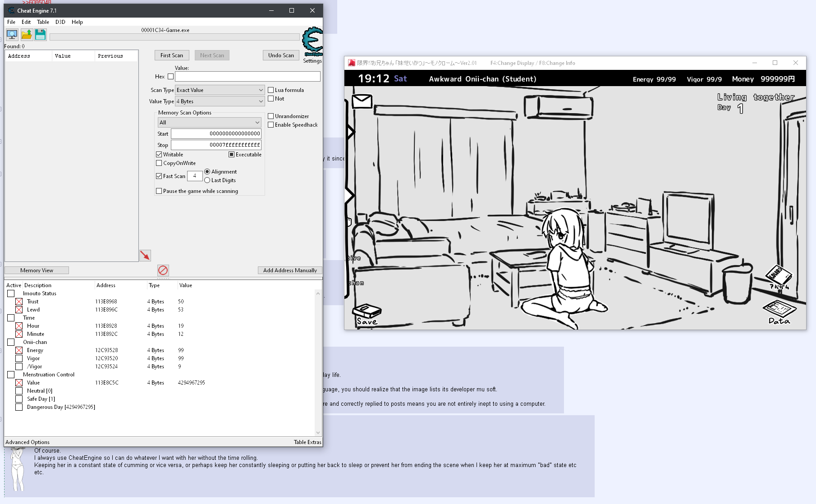Screen dimensions: 816x504
Task: Click the upper arrow on game's left panel
Action: click(x=351, y=132)
